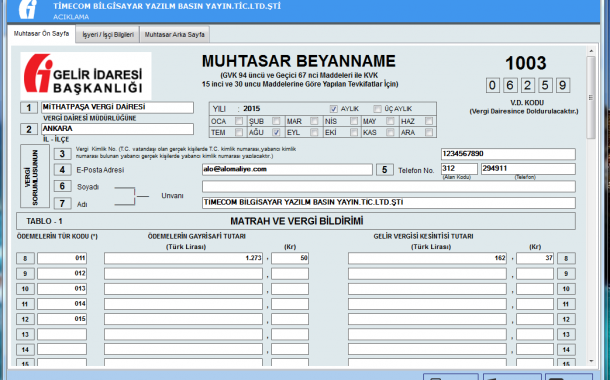The image size is (610, 380).
Task: Tick the OCA month checkbox
Action: coord(239,121)
